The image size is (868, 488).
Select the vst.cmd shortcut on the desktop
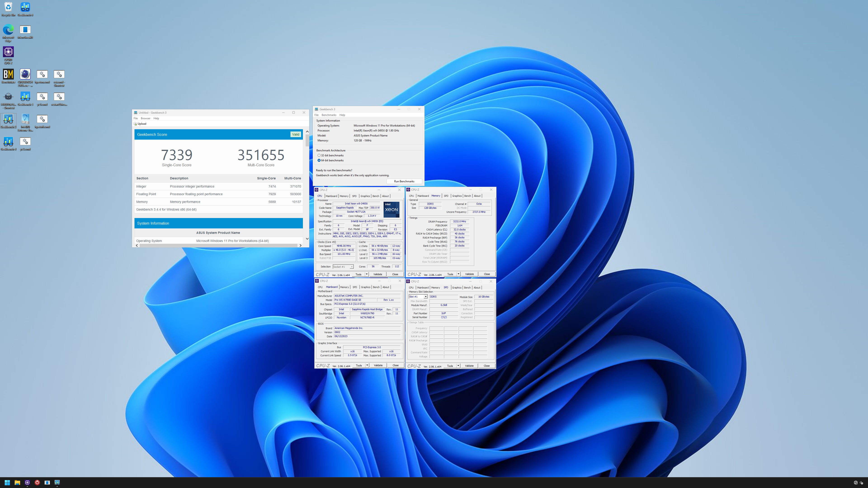click(59, 78)
